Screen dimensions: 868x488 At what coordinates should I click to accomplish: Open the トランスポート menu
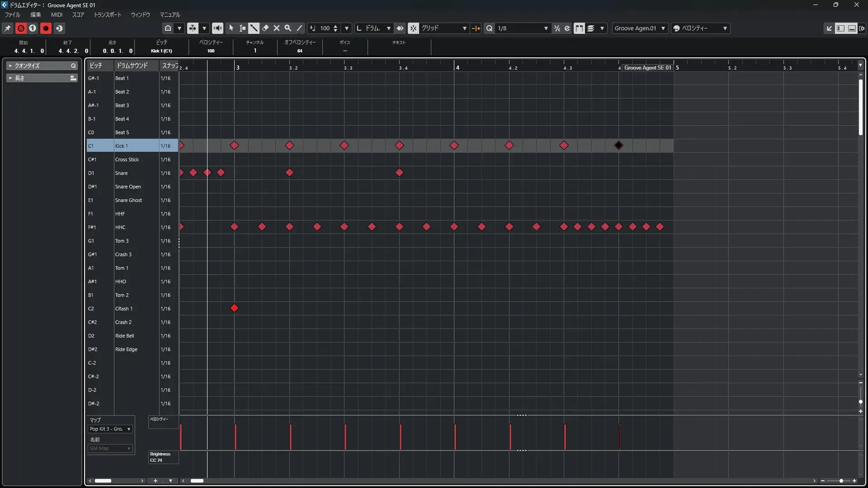click(x=107, y=14)
